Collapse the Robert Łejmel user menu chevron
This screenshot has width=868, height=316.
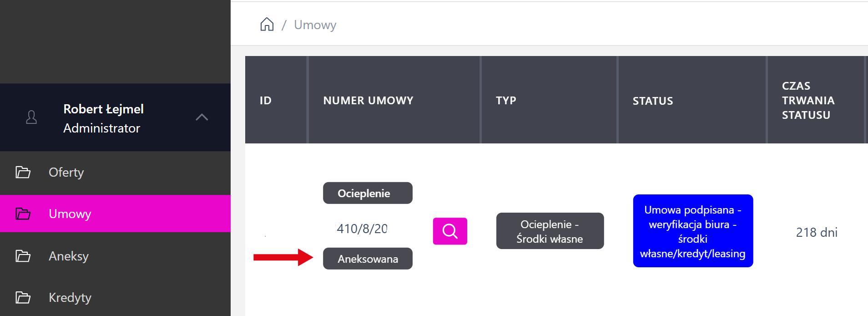point(202,117)
